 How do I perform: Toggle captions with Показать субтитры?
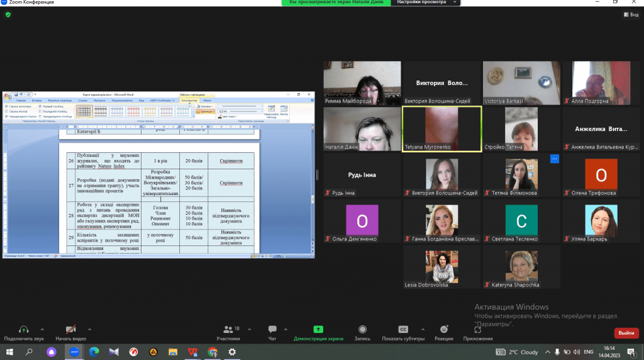coord(403,329)
